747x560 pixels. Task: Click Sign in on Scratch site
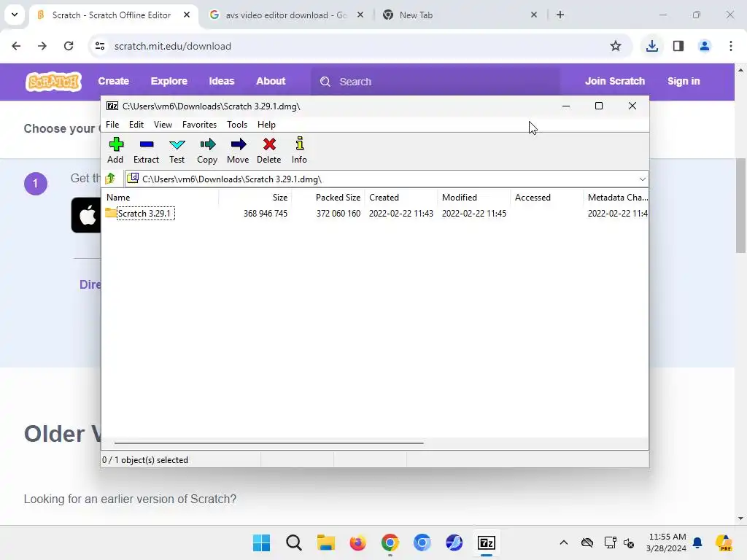point(684,82)
